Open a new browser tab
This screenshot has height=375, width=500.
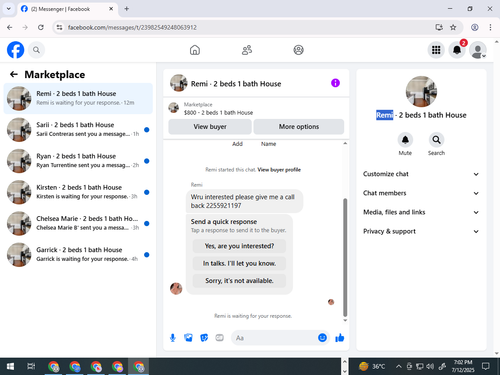(x=127, y=9)
